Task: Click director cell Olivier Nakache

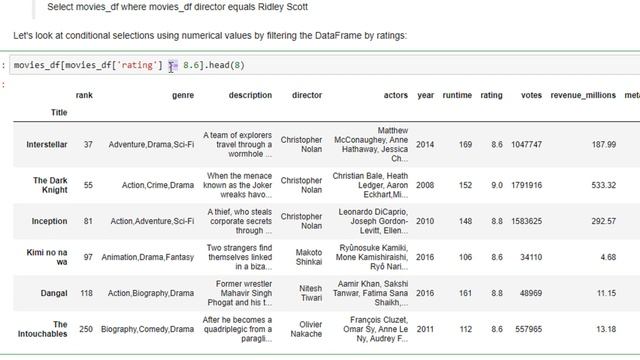Action: tap(307, 329)
